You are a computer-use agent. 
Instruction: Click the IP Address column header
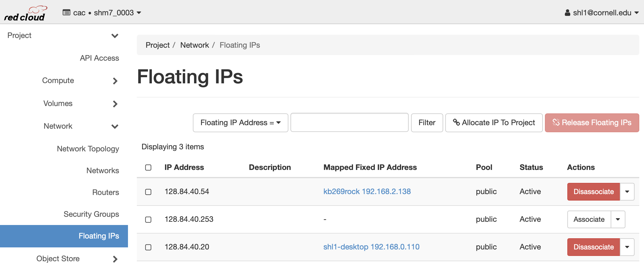click(184, 167)
